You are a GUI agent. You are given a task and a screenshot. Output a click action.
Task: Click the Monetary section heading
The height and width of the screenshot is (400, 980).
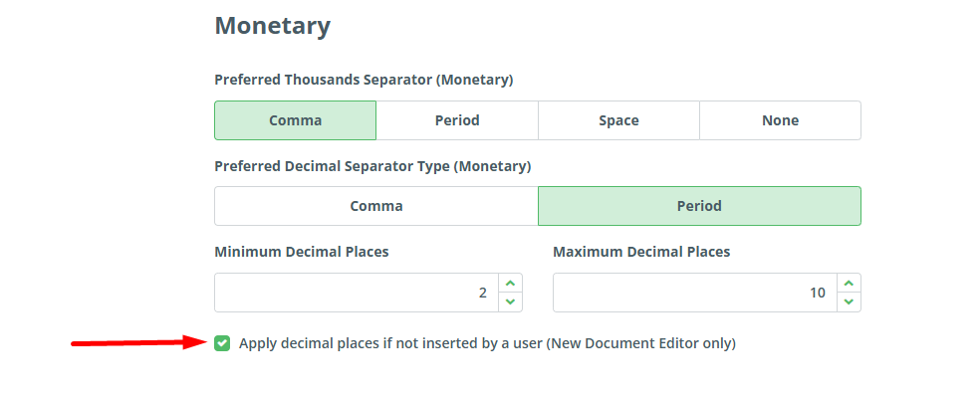272,25
